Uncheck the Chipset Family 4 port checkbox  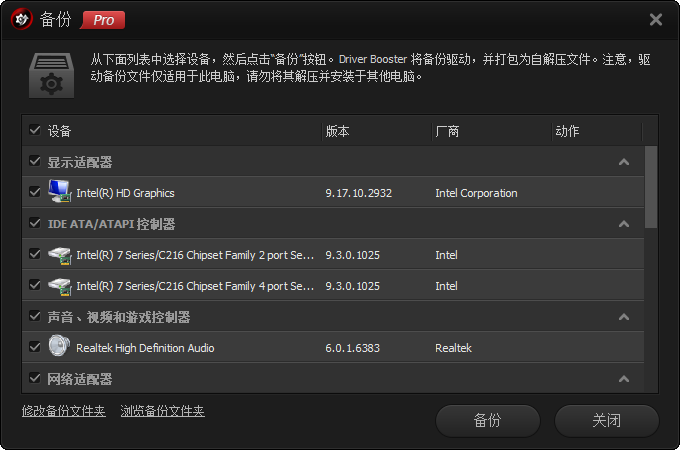point(35,285)
